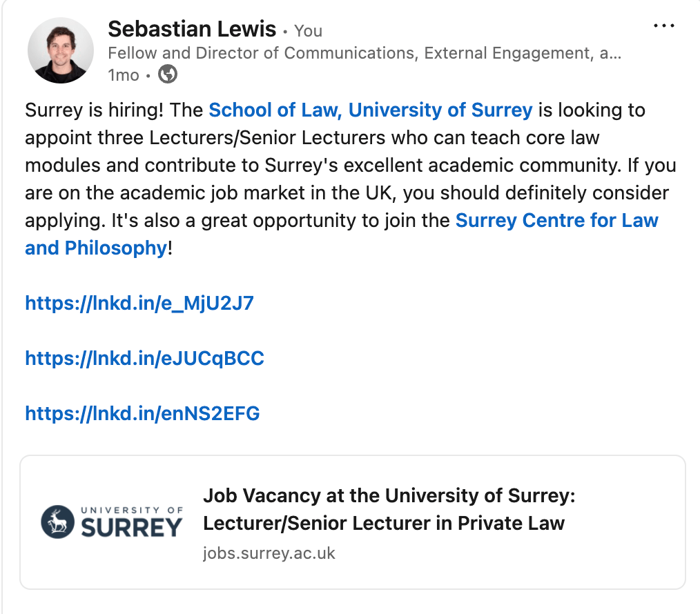This screenshot has height=614, width=700.
Task: Click the '1mo' post timestamp
Action: pyautogui.click(x=124, y=75)
